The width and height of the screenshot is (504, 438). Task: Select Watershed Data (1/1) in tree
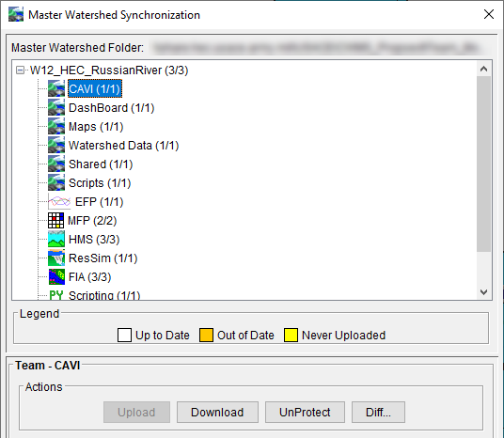[123, 146]
